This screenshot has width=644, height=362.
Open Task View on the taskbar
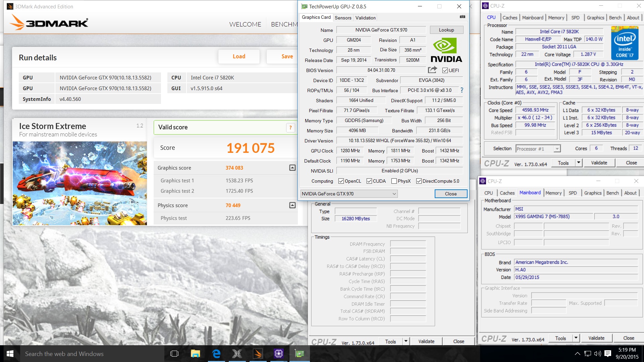coord(174,354)
